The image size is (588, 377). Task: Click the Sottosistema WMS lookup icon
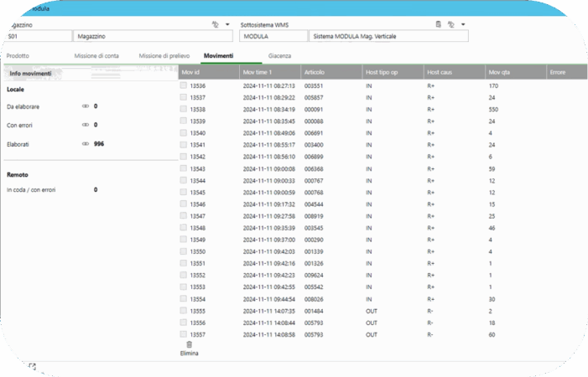(x=451, y=25)
